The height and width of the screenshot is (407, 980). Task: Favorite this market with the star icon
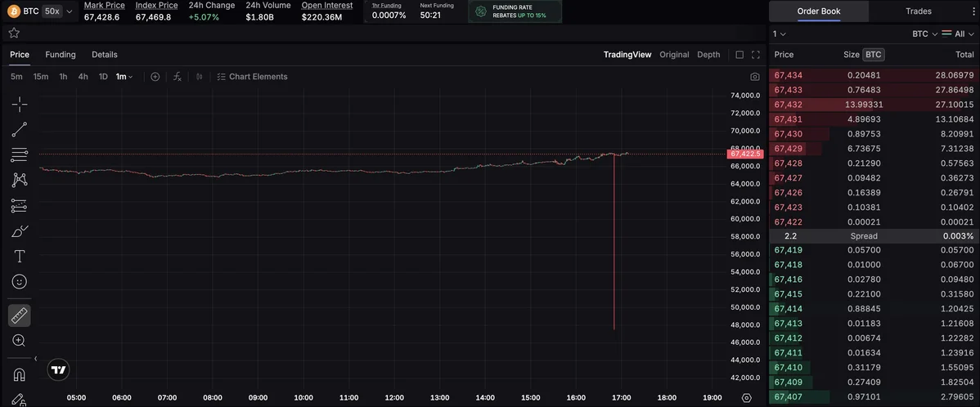pos(14,33)
